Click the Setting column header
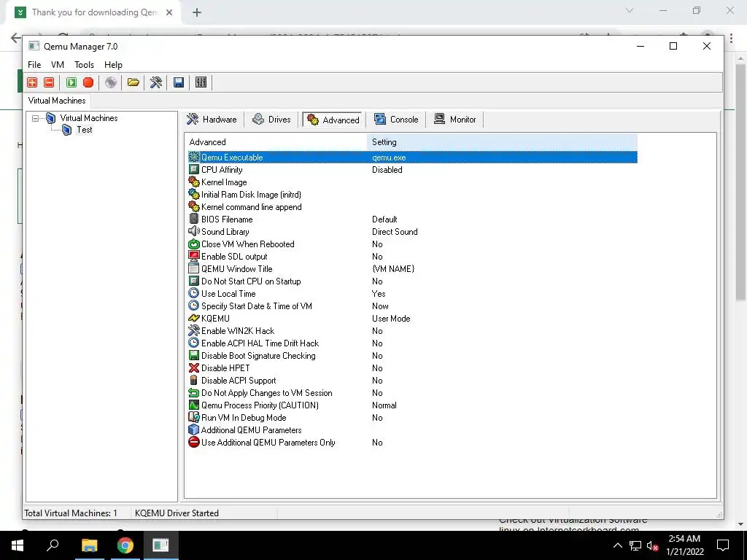747x560 pixels. pyautogui.click(x=502, y=142)
